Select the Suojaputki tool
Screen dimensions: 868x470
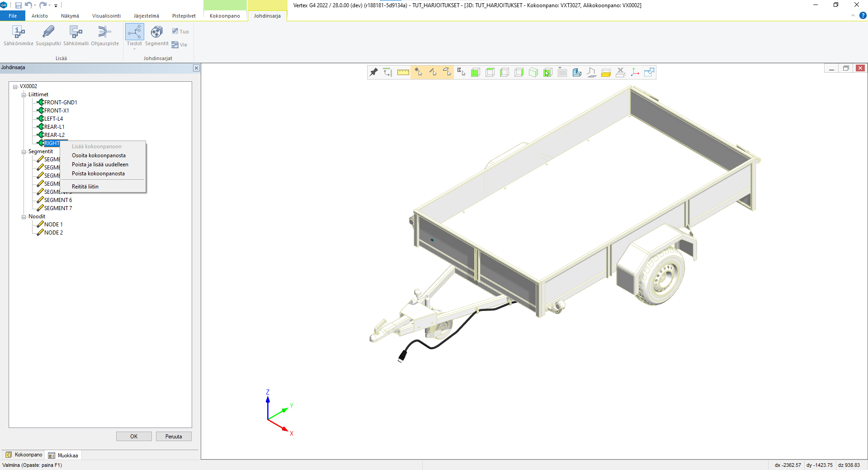48,33
